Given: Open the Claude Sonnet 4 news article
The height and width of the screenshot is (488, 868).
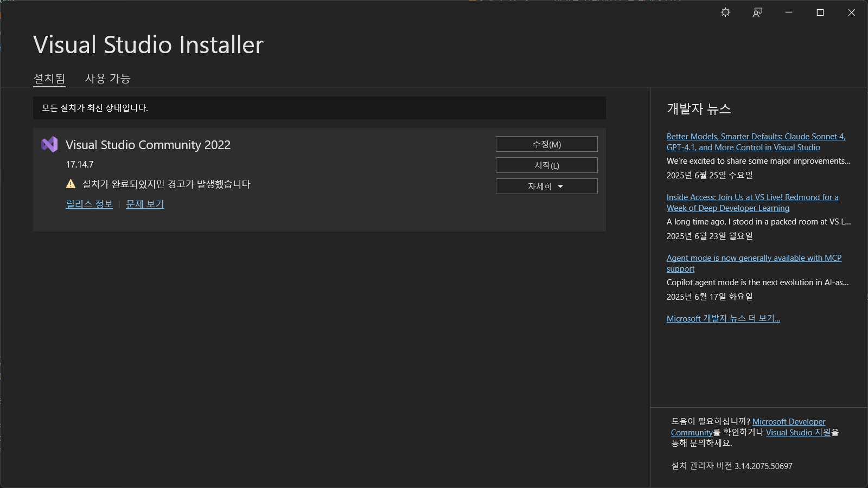Looking at the screenshot, I should (x=755, y=137).
